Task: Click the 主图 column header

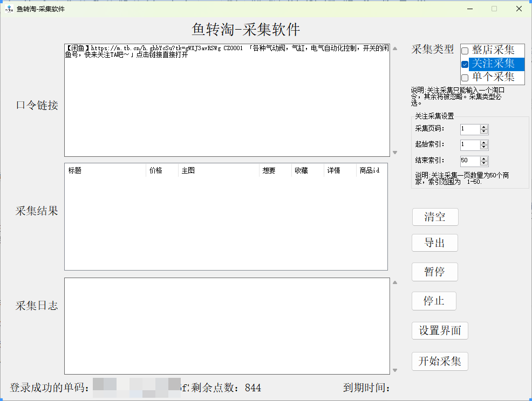Action: pos(219,170)
